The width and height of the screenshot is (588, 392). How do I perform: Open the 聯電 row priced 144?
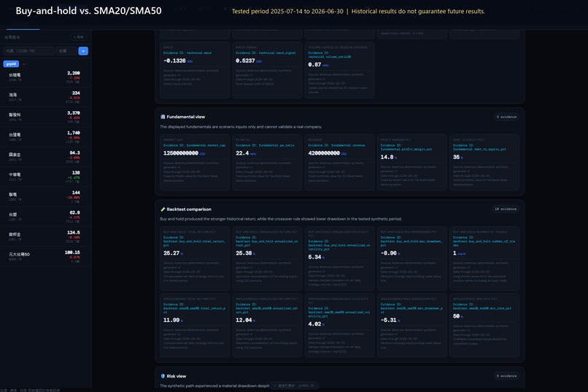[45, 196]
